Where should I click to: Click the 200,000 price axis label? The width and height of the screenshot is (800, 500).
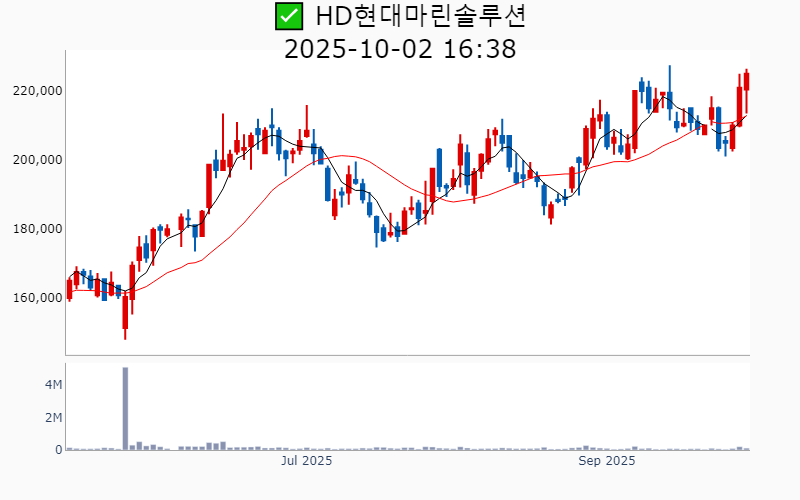pos(36,160)
